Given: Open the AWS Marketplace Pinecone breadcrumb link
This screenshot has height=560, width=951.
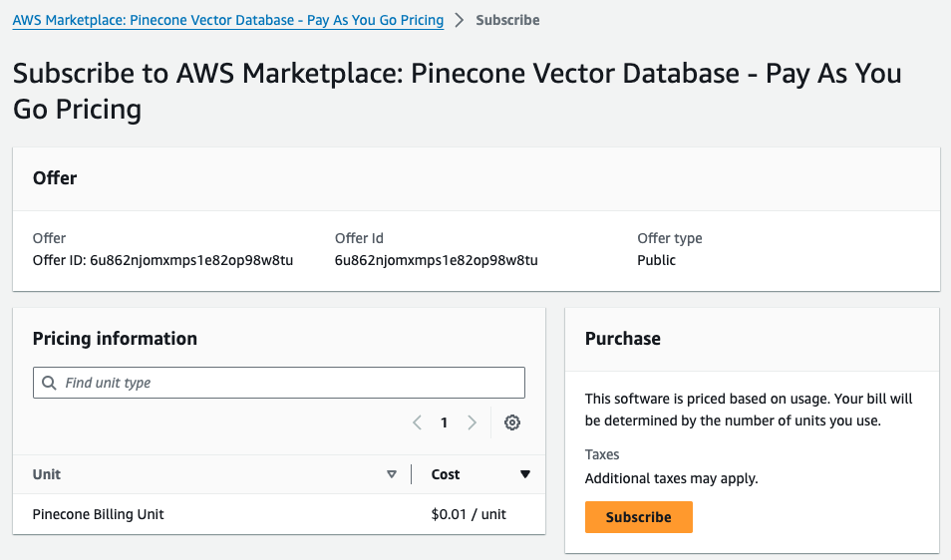Looking at the screenshot, I should 228,20.
